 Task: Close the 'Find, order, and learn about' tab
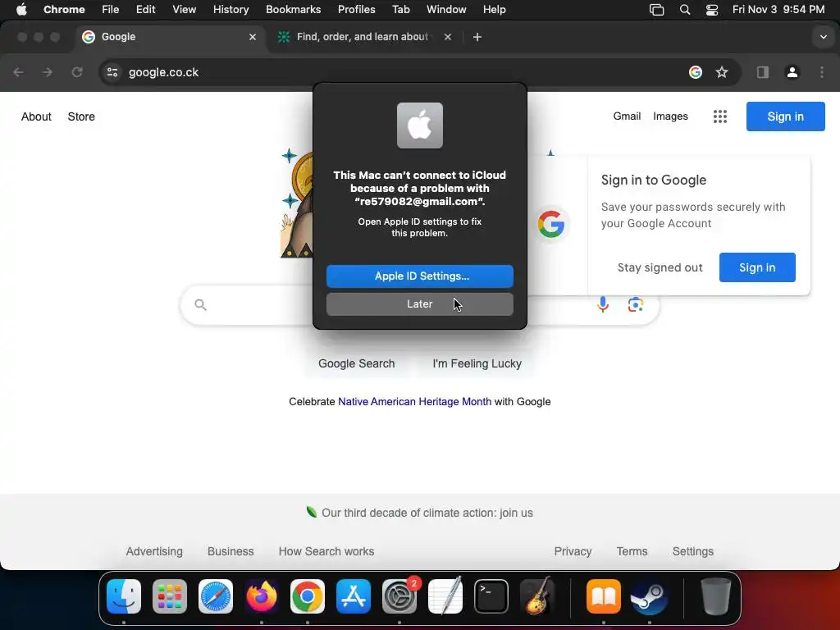tap(448, 37)
